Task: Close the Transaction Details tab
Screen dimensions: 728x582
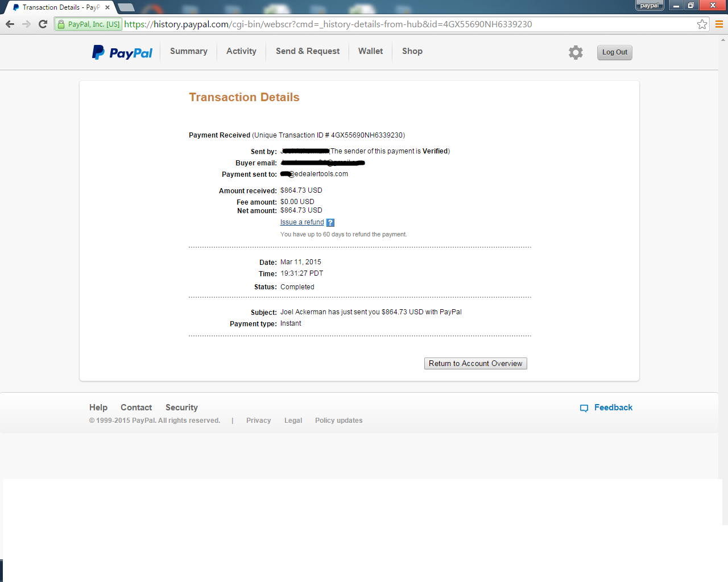Action: tap(107, 7)
